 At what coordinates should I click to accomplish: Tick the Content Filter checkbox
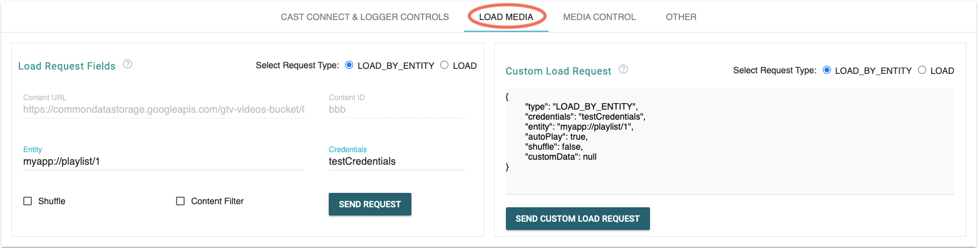tap(180, 201)
